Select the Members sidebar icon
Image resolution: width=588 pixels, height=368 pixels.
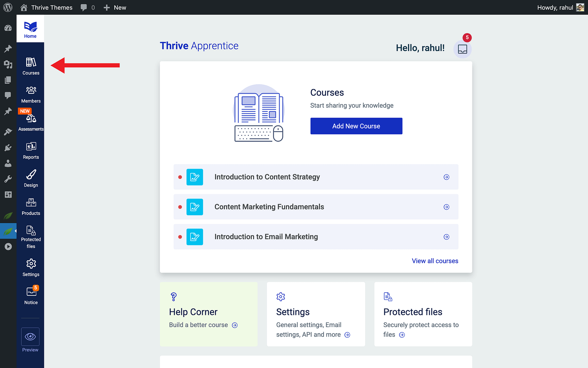(30, 93)
